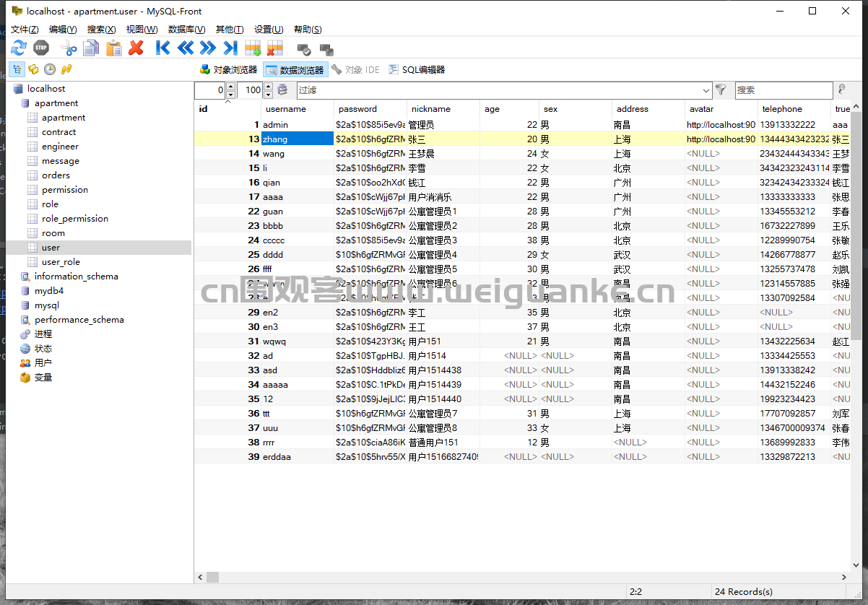Increase the offset value 0 spinner
The width and height of the screenshot is (868, 605).
[x=230, y=87]
